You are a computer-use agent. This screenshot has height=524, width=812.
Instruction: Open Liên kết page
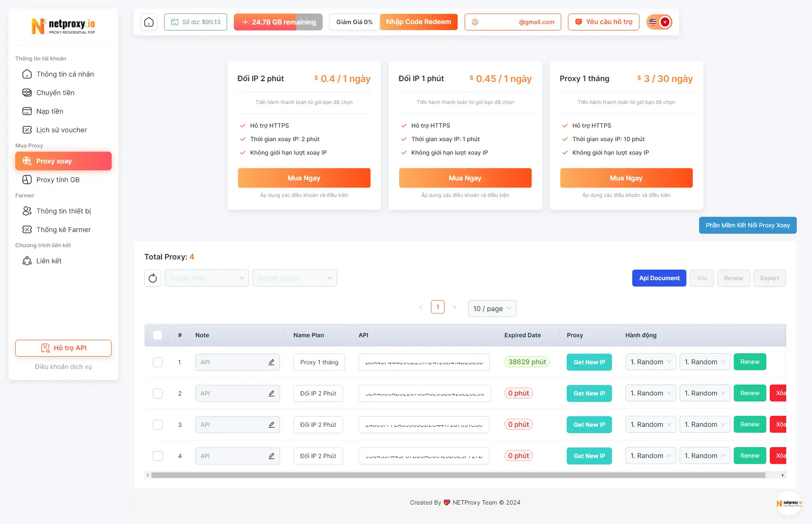(63, 261)
